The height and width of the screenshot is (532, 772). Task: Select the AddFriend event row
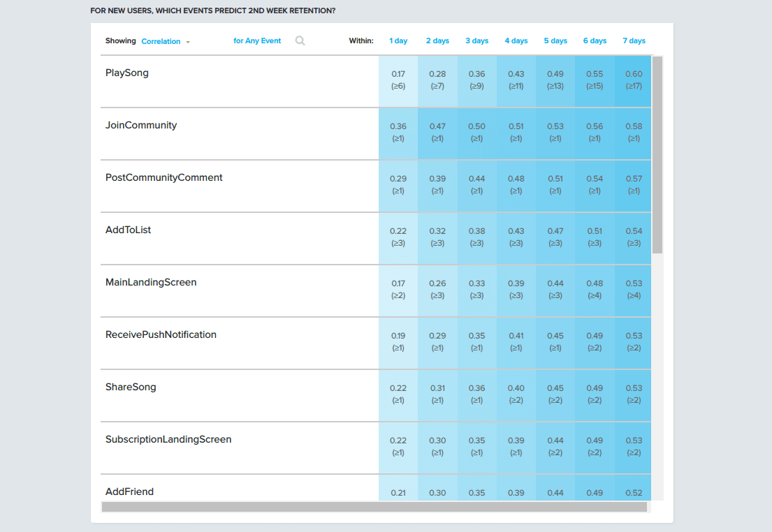[x=129, y=492]
